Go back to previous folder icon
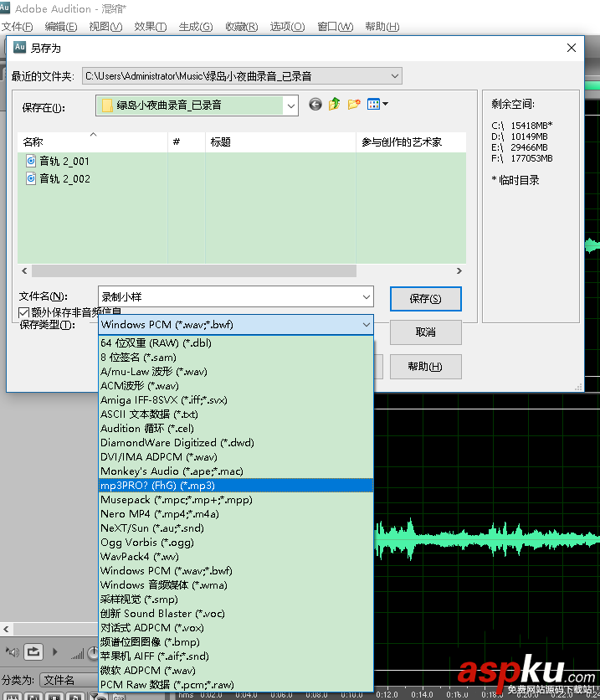The height and width of the screenshot is (700, 600). point(315,105)
